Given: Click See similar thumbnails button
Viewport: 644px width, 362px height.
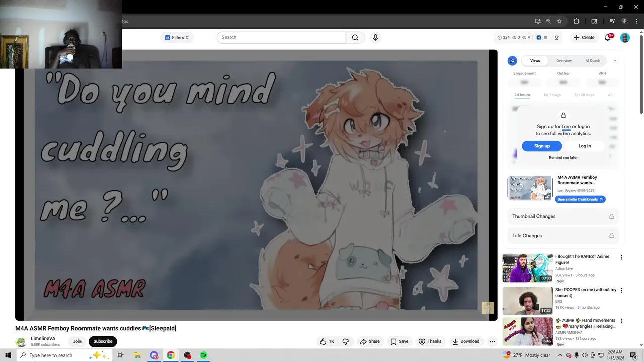Looking at the screenshot, I should point(580,199).
